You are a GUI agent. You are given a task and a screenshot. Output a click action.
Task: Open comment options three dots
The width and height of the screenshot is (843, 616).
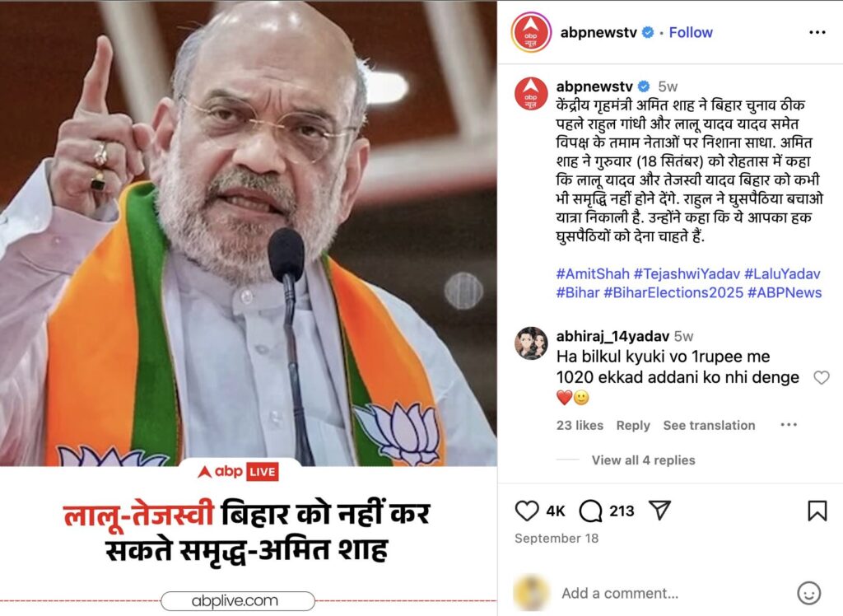[788, 425]
